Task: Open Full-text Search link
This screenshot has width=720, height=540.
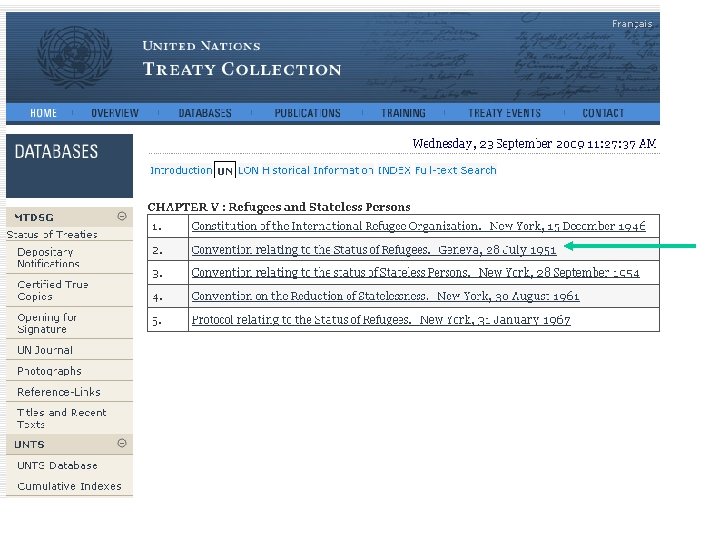Action: point(456,170)
